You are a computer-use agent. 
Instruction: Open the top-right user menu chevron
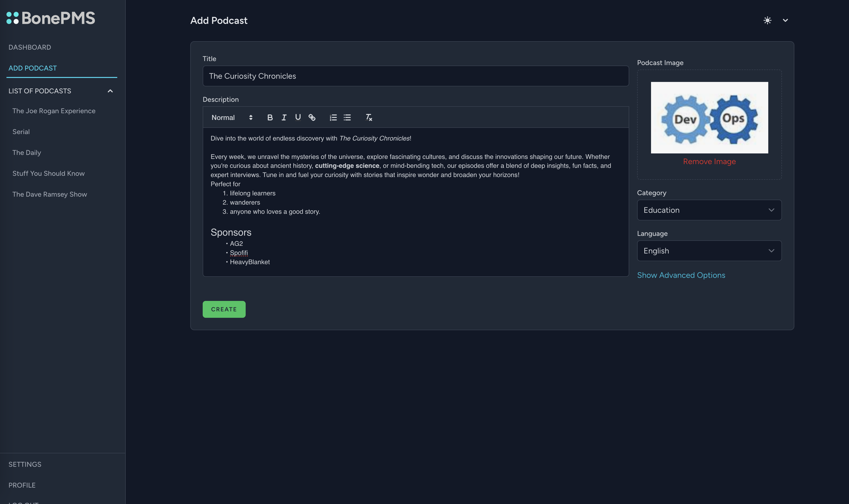pos(785,20)
